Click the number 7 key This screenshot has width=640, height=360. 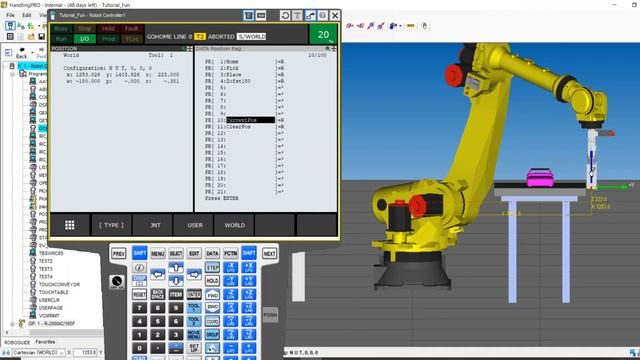point(139,308)
